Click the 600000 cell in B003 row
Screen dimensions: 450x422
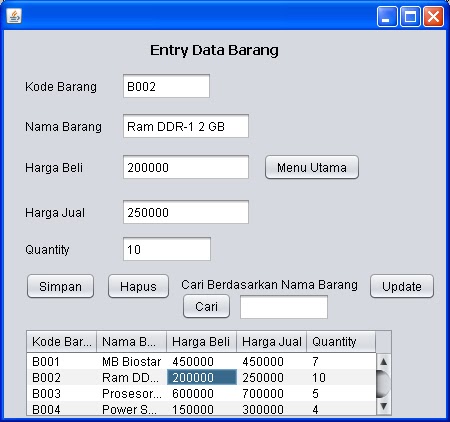202,393
